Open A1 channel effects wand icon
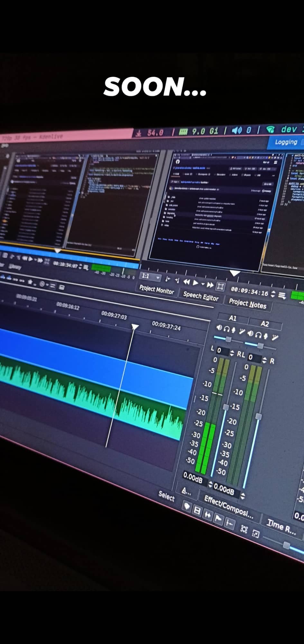304x644 pixels. 242,331
